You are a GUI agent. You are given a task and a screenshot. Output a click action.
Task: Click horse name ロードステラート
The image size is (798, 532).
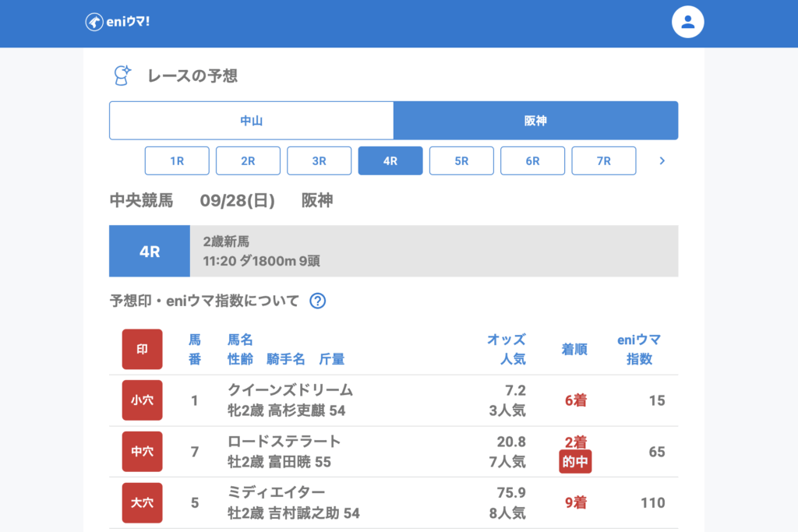[284, 442]
